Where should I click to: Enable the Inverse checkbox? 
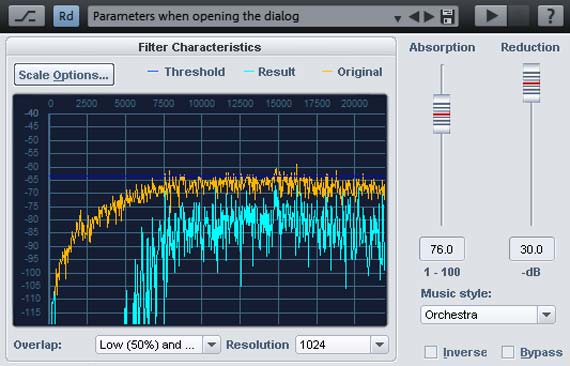tap(431, 352)
